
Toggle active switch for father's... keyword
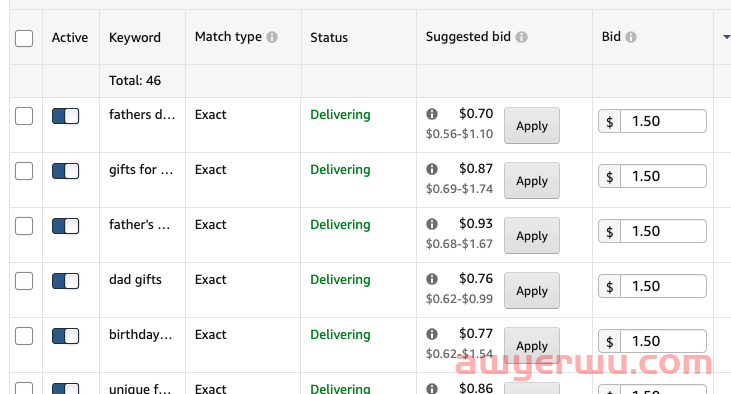65,226
